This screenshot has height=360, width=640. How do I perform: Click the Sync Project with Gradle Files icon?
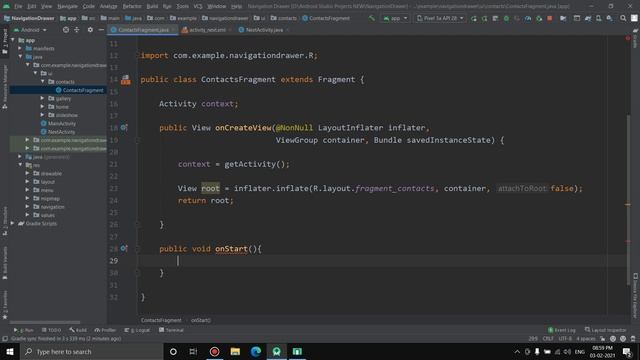pyautogui.click(x=588, y=18)
